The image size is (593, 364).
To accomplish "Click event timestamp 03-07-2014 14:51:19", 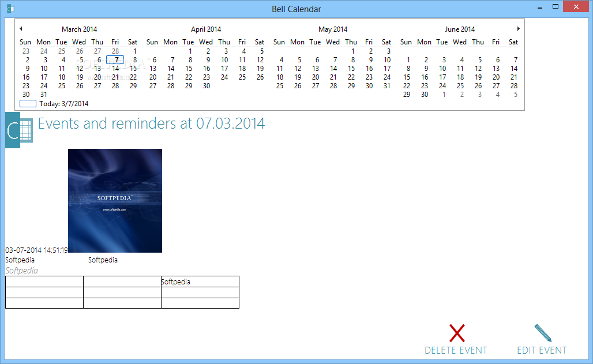I will coord(37,250).
